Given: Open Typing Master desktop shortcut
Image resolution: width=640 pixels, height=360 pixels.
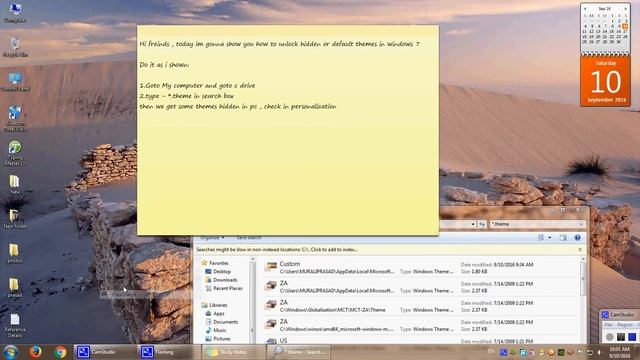Looking at the screenshot, I should 15,153.
